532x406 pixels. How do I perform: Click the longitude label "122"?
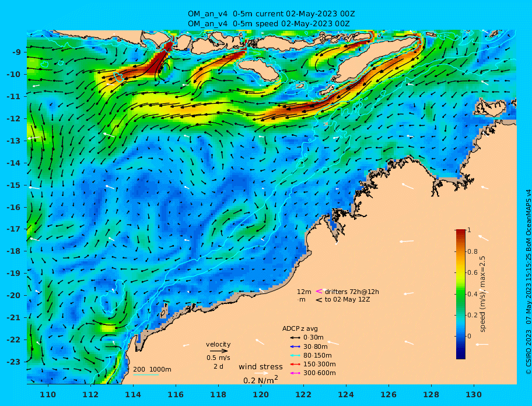(304, 395)
